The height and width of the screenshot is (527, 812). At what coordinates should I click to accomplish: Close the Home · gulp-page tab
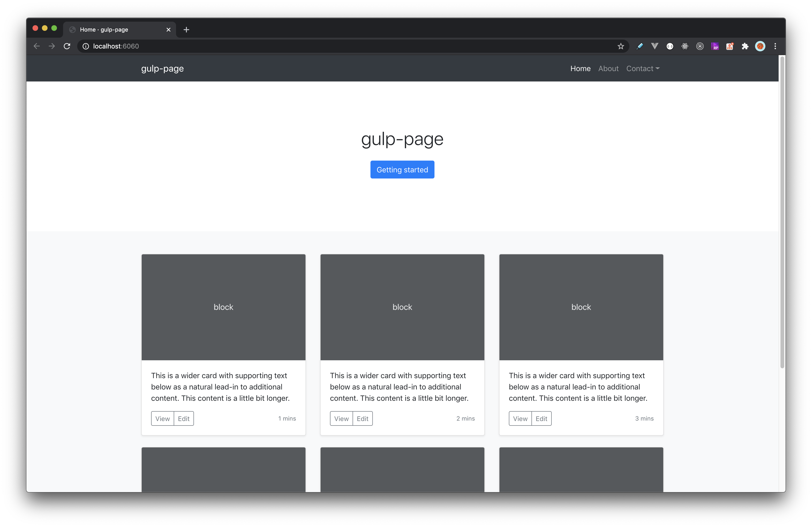click(168, 30)
